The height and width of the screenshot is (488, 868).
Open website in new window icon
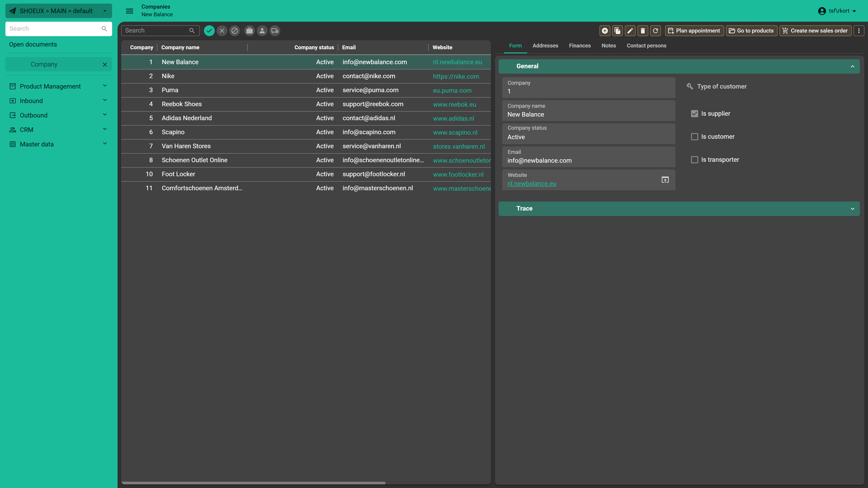tap(665, 180)
